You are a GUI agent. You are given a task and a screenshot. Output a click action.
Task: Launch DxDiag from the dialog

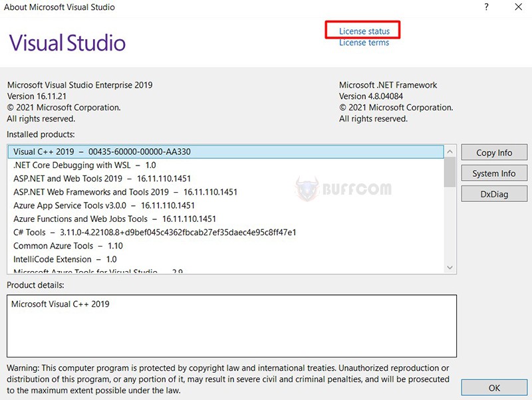coord(493,193)
